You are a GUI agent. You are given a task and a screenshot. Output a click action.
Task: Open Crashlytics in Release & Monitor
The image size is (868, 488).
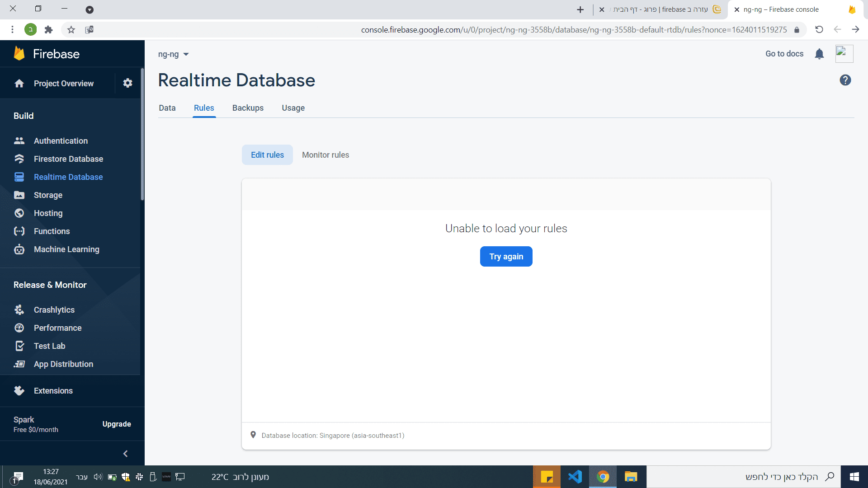click(x=54, y=310)
